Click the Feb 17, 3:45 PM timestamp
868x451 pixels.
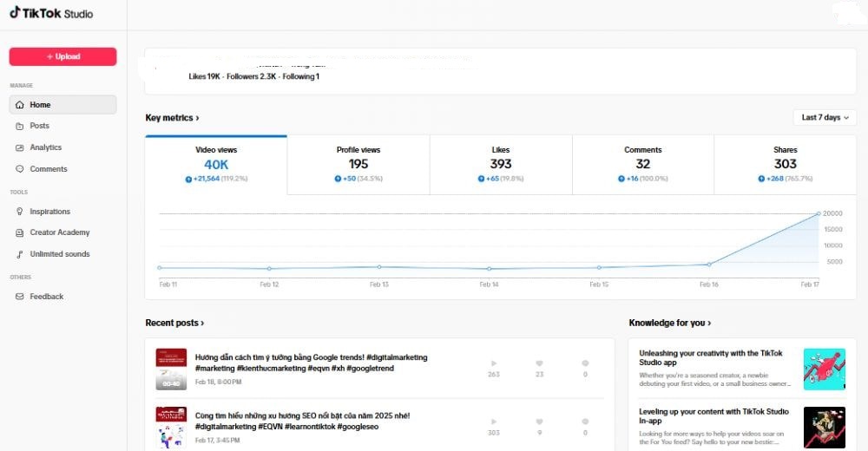click(217, 441)
